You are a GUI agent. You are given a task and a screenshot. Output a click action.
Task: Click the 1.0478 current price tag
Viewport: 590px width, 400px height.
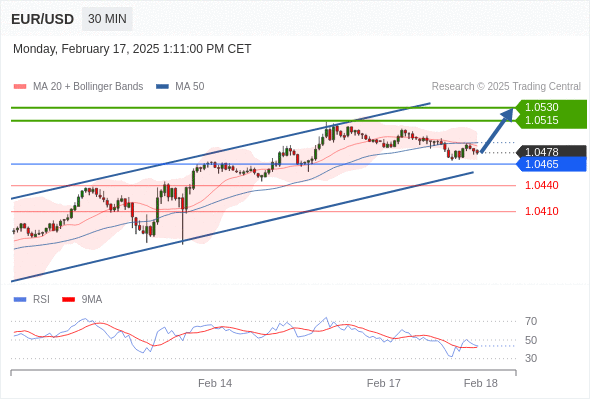(551, 152)
